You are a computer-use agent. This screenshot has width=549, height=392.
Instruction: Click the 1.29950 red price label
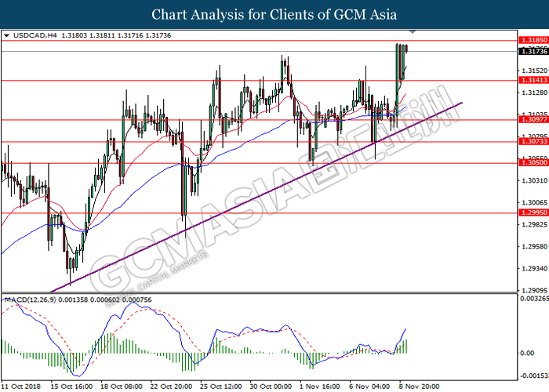tap(534, 212)
